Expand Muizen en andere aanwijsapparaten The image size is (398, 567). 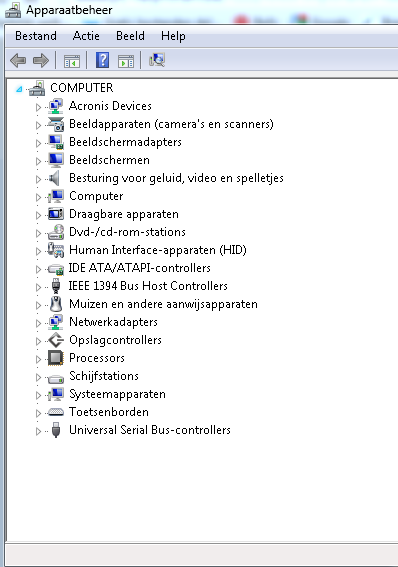tap(38, 305)
